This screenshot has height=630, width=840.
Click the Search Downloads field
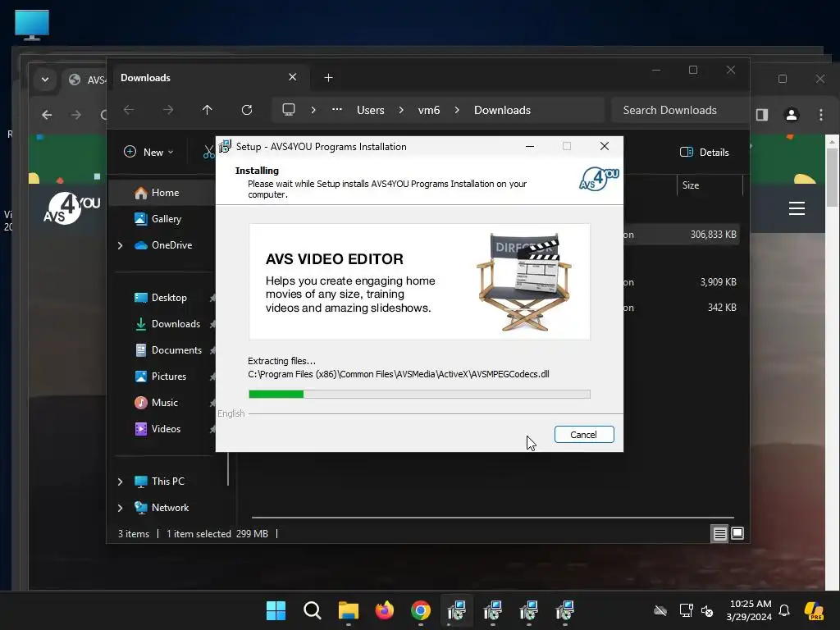pyautogui.click(x=679, y=110)
